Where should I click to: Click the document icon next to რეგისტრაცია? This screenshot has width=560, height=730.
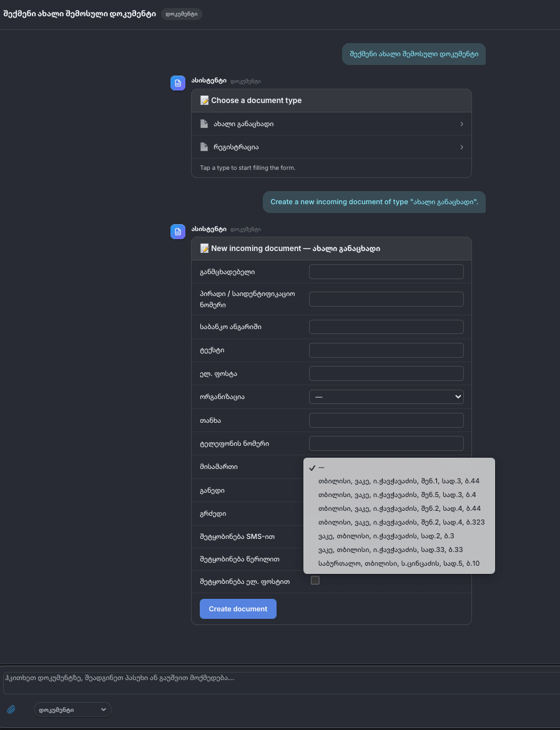[x=204, y=147]
